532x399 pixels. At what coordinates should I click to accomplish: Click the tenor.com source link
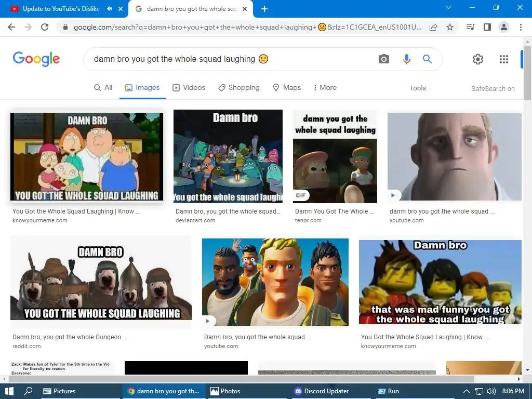point(308,220)
